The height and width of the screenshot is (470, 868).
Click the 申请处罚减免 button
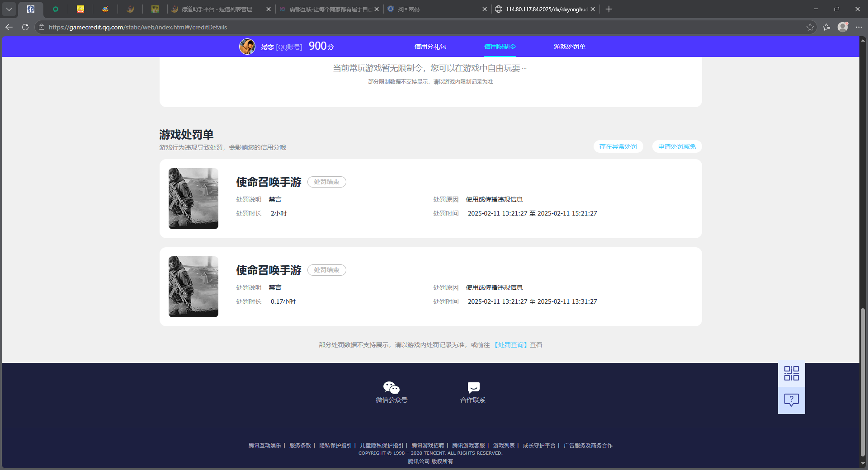tap(676, 146)
